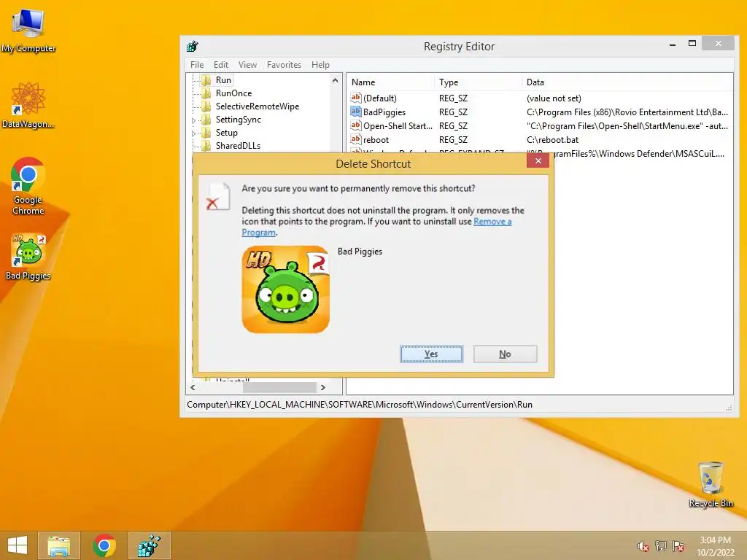The image size is (747, 560).
Task: Click the C:\reboot.bat data cell
Action: (x=553, y=139)
